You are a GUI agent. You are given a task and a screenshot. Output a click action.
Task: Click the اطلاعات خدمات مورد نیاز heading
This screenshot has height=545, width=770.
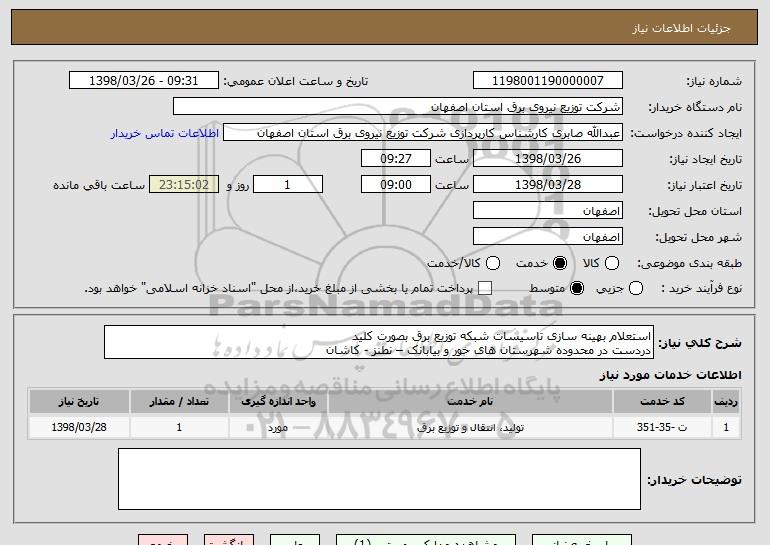click(670, 375)
